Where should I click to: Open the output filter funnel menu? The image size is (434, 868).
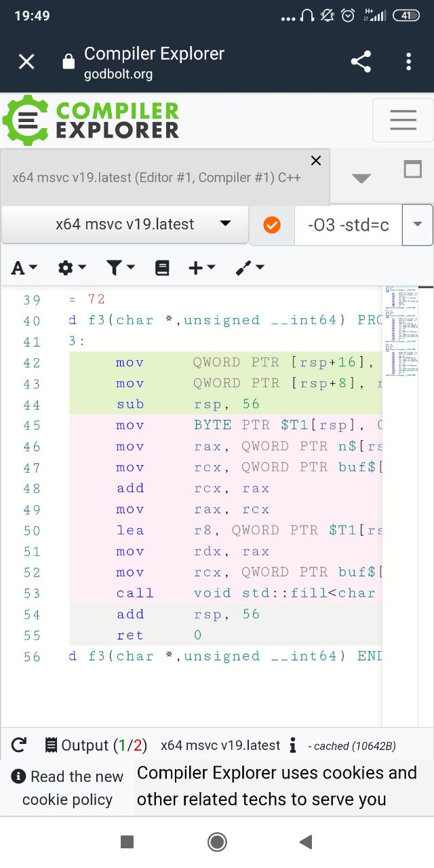click(x=121, y=268)
